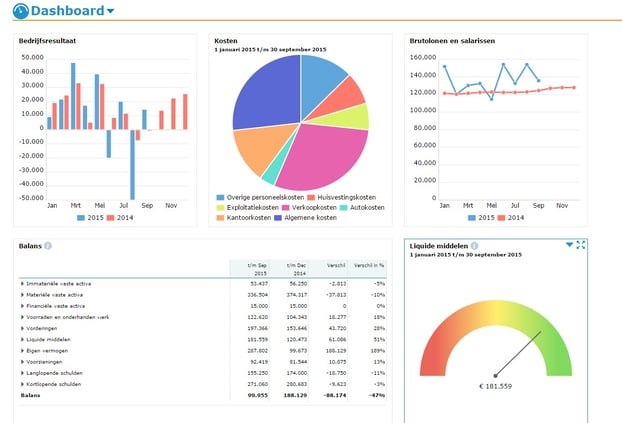Image resolution: width=622 pixels, height=423 pixels.
Task: Click Huisvestingskosten legend swatch
Action: point(311,197)
